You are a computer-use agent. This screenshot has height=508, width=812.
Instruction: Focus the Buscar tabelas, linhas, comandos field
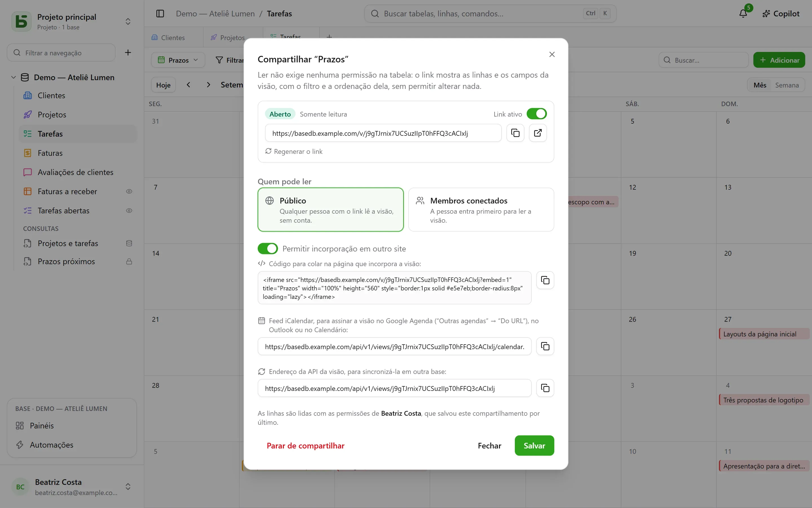pyautogui.click(x=490, y=14)
